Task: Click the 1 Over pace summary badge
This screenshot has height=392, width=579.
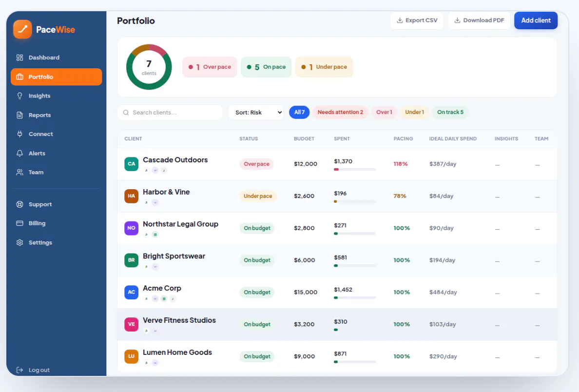Action: tap(210, 67)
